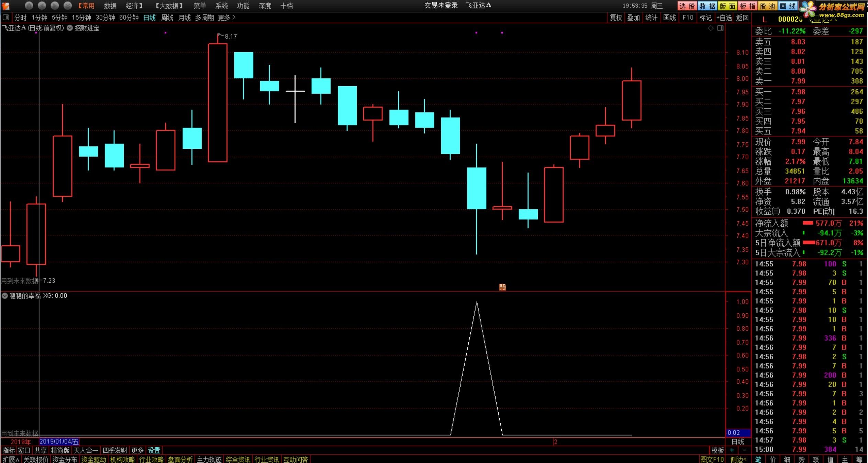Open the 深度 menu
This screenshot has width=868, height=463.
click(x=265, y=6)
